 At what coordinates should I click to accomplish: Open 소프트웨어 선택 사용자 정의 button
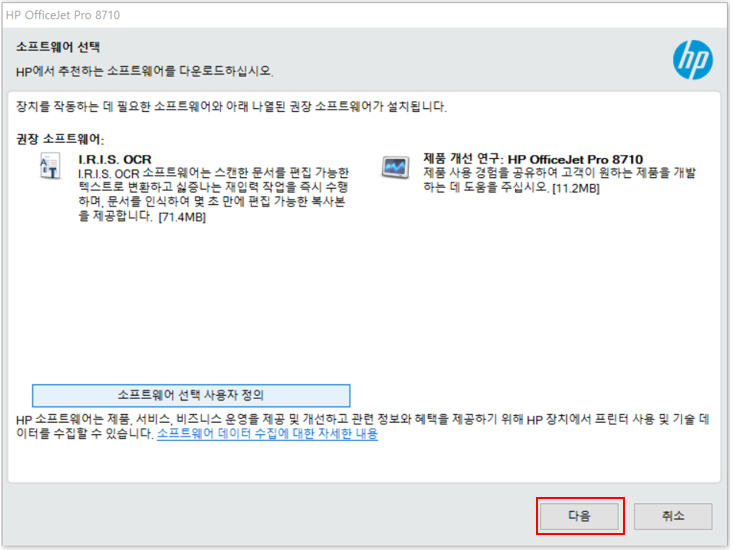point(191,395)
